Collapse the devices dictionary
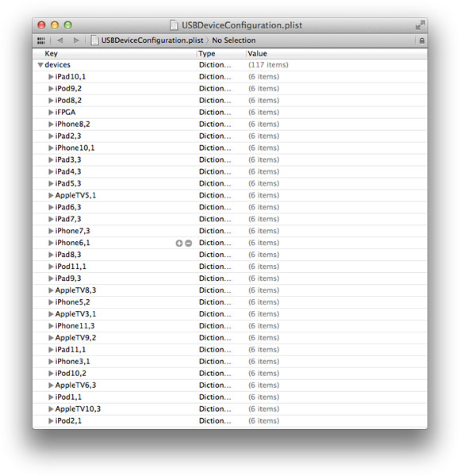460x476 pixels. (x=40, y=65)
